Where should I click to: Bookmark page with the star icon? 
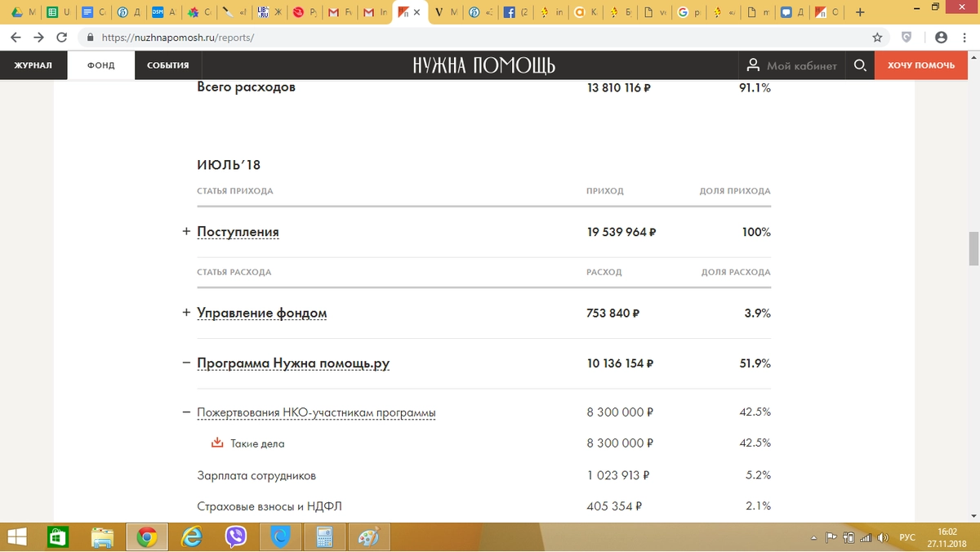pyautogui.click(x=877, y=38)
